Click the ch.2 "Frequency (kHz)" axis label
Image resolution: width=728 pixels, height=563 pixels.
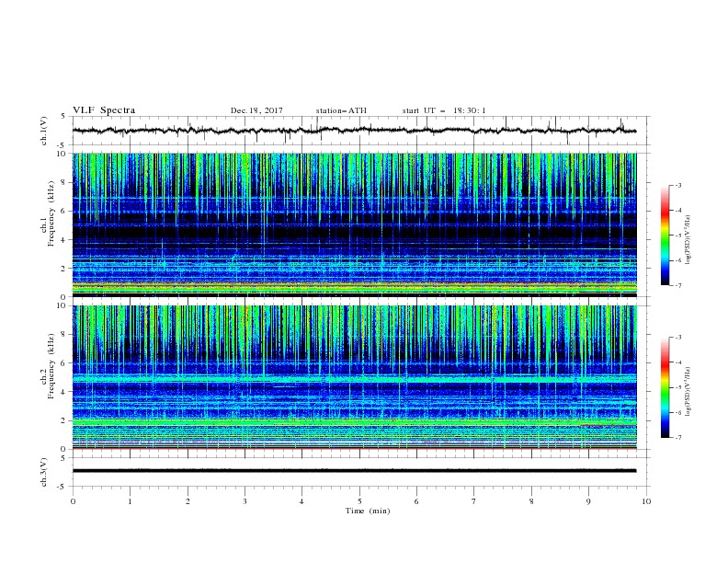tap(51, 366)
